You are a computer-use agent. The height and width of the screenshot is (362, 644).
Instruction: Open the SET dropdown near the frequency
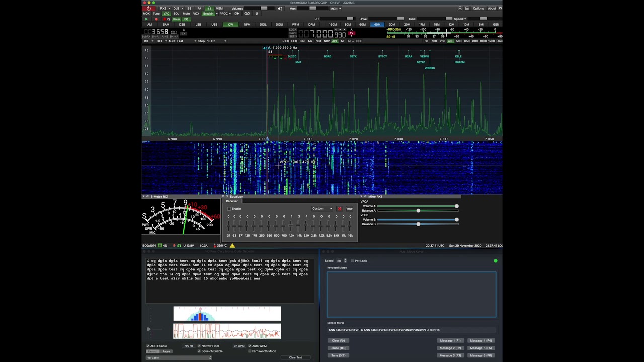[293, 36]
